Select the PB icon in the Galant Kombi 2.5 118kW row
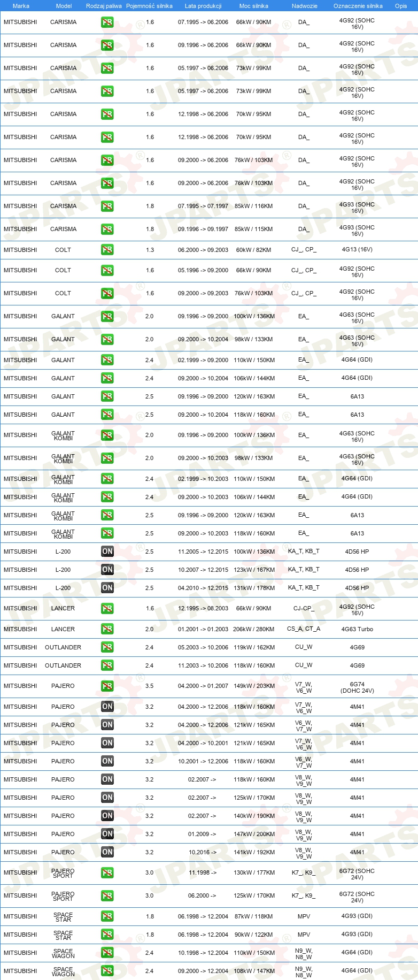418x980 pixels. [107, 533]
